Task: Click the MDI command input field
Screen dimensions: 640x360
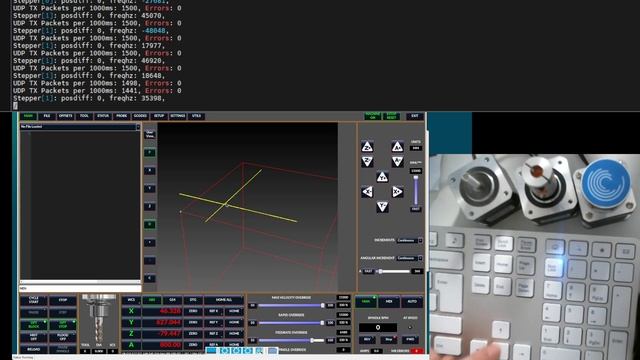Action: (80, 289)
